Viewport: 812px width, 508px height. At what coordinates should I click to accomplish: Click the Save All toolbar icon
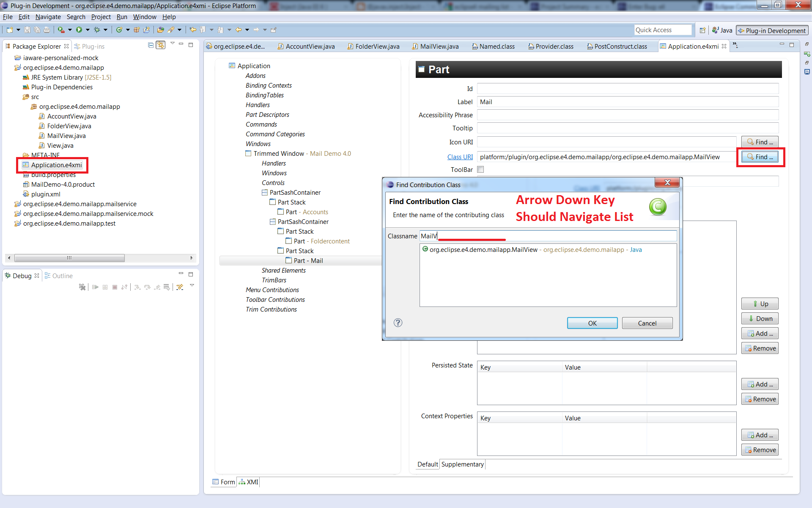tap(37, 30)
